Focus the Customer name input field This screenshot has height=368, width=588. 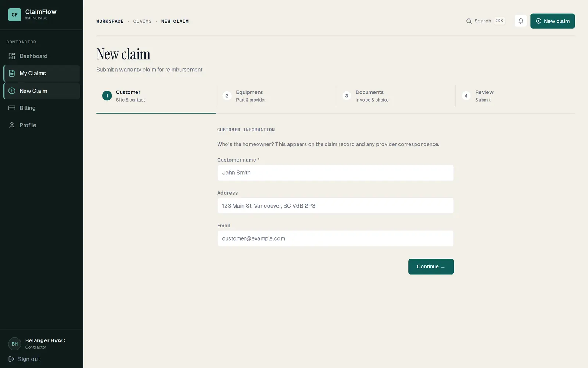pos(336,173)
